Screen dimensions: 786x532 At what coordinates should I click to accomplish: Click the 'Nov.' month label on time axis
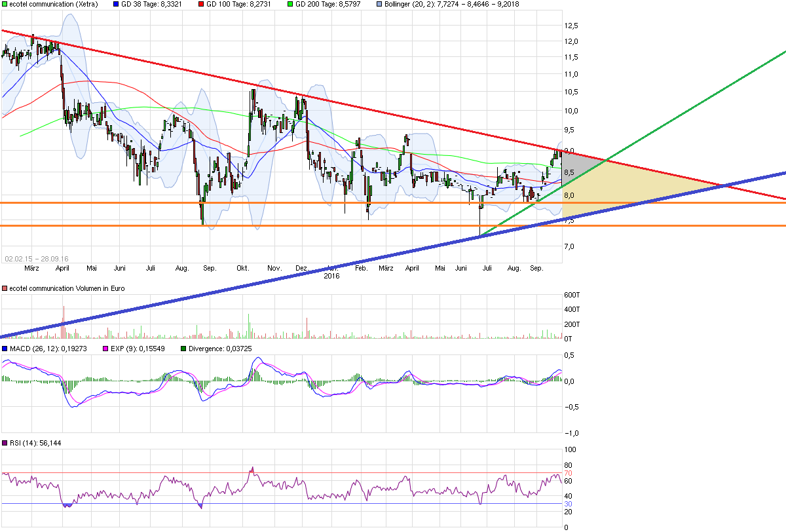tap(274, 269)
